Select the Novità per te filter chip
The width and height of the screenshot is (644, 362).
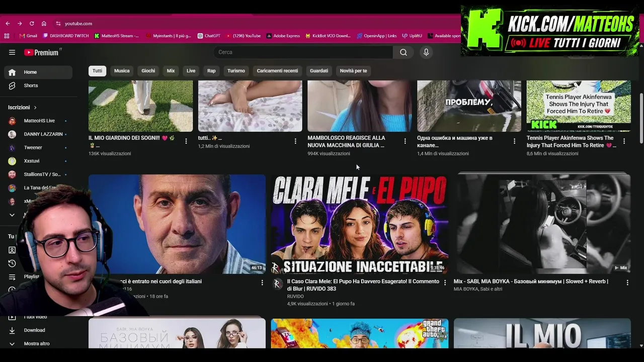[x=354, y=71]
